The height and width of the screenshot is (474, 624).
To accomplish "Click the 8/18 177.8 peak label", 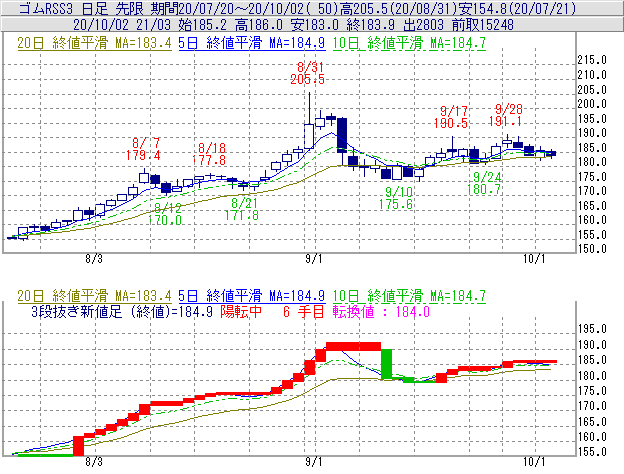I will 209,154.
